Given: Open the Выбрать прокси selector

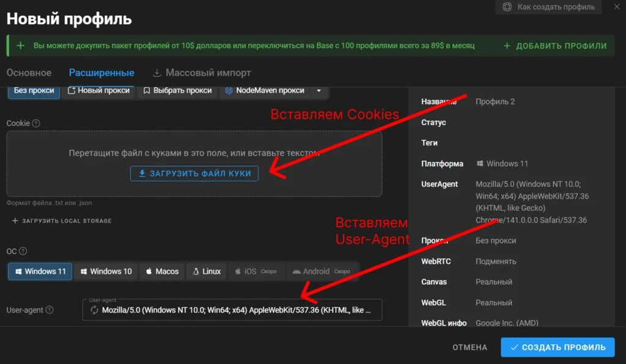Looking at the screenshot, I should [177, 90].
